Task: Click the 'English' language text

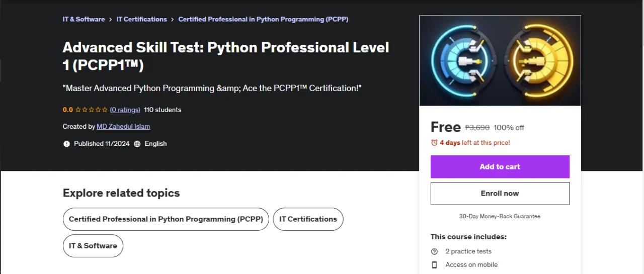Action: (155, 144)
